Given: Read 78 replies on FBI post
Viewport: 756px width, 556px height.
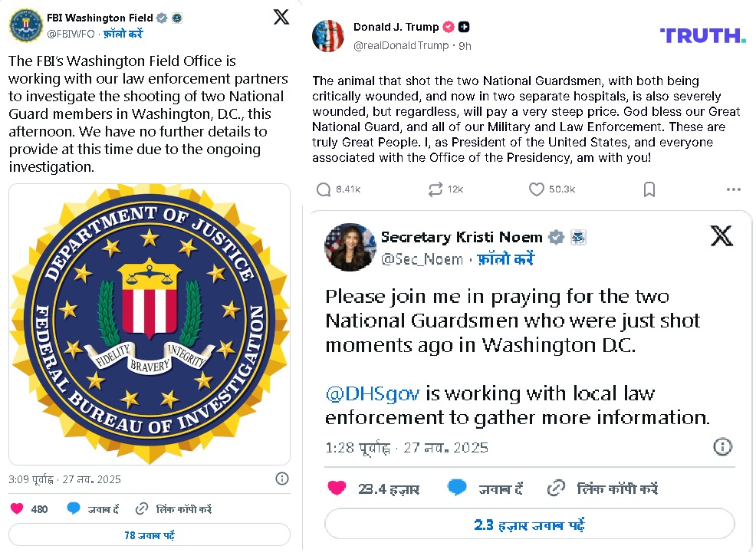Looking at the screenshot, I should tap(150, 535).
